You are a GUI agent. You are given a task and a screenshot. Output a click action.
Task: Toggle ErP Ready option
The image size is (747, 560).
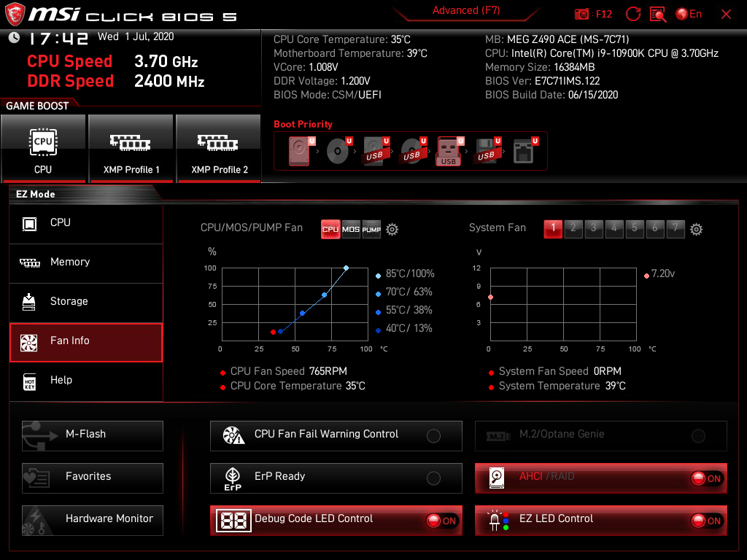coord(336,478)
